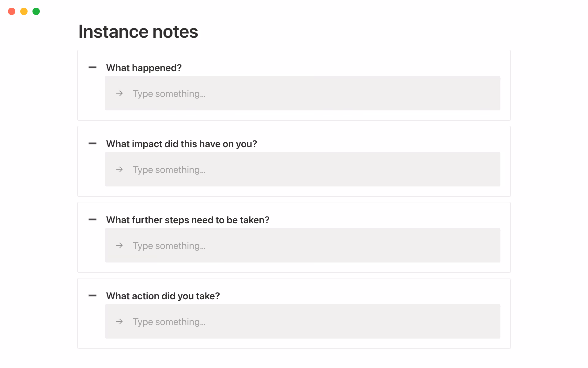The image size is (588, 368).
Task: Click "What impact did this have on you?" heading
Action: click(x=181, y=144)
